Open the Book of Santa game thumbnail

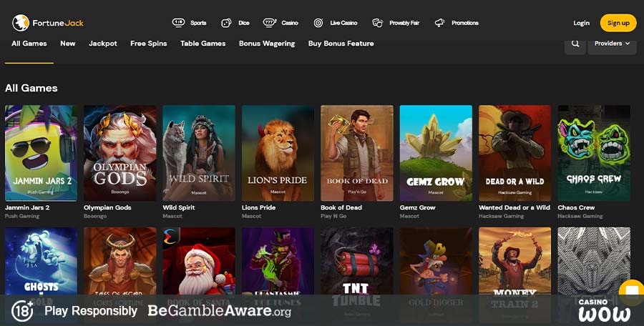(x=199, y=275)
